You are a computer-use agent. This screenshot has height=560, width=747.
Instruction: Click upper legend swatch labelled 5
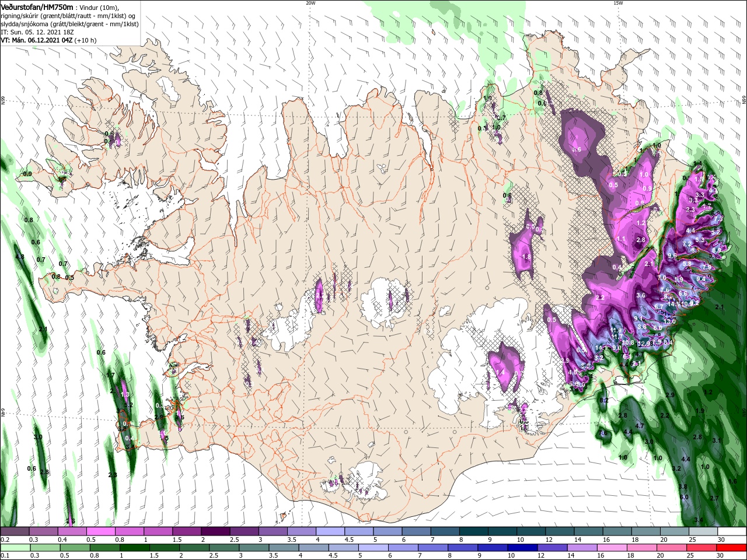(388, 531)
